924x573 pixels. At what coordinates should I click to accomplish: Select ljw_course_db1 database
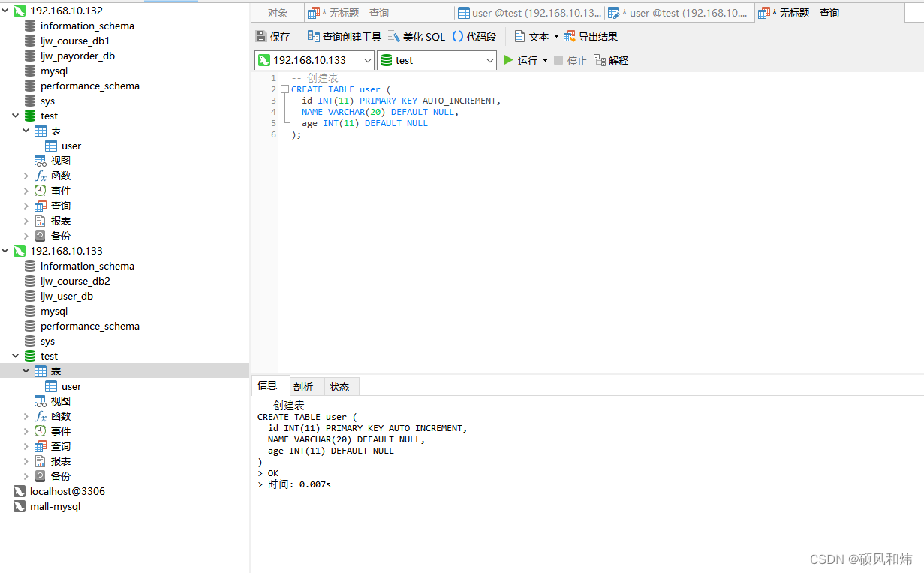click(x=75, y=41)
